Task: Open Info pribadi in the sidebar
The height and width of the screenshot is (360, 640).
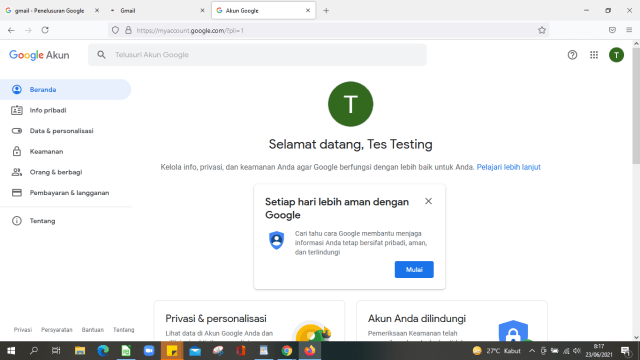Action: 65,110
